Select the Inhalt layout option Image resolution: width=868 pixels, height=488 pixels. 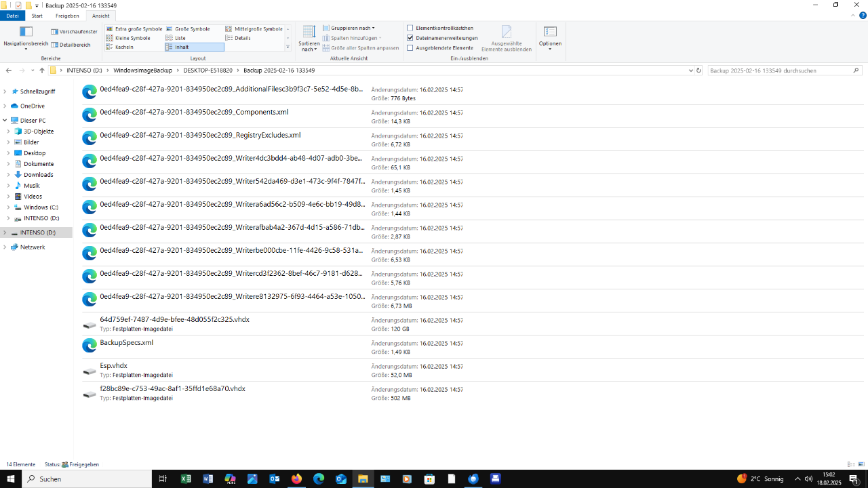194,47
